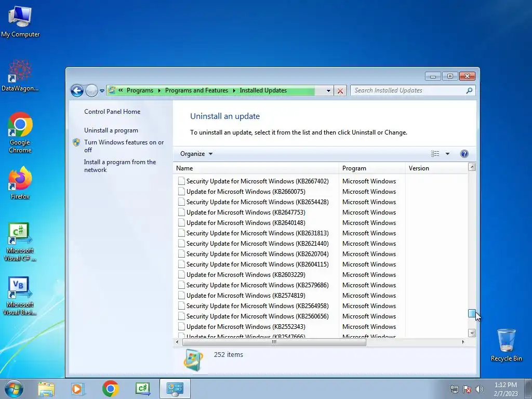Expand the arrow after Programs breadcrumb
The image size is (532, 399).
pos(159,90)
